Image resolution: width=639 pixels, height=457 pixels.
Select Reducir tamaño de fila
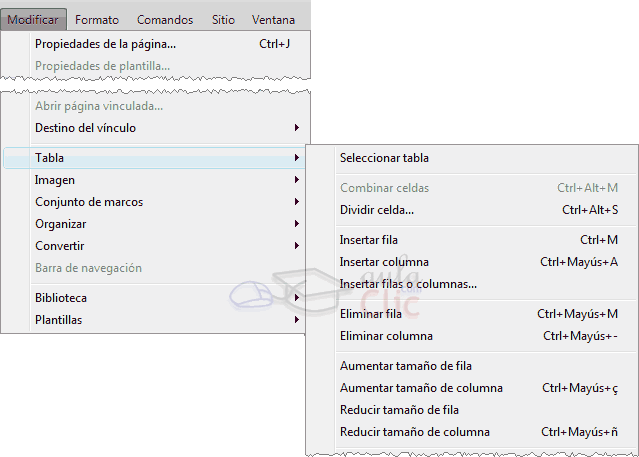tap(399, 410)
